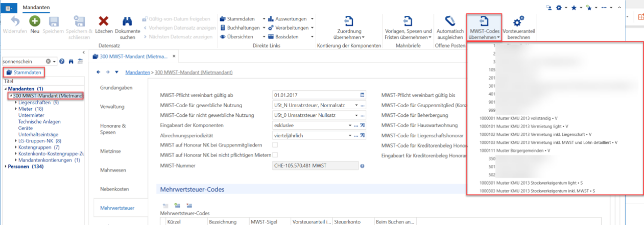644x225 pixels.
Task: Click binoculars icon next to search box
Action: pos(71,61)
